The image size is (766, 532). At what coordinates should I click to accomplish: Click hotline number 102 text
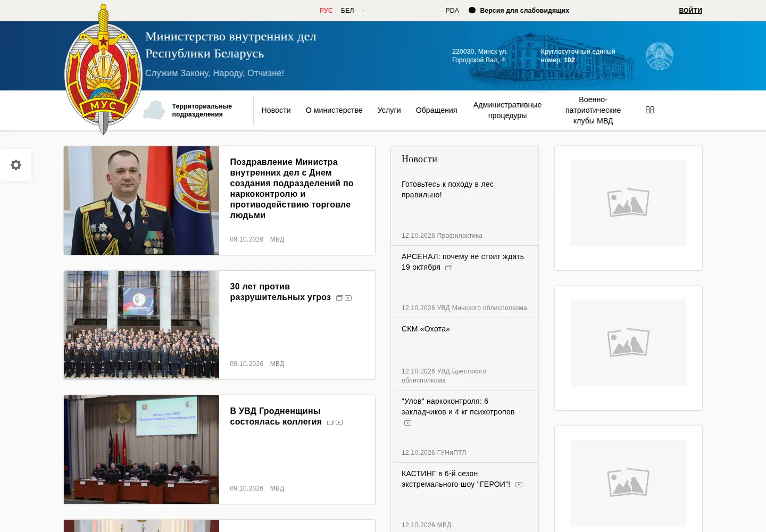pyautogui.click(x=569, y=60)
